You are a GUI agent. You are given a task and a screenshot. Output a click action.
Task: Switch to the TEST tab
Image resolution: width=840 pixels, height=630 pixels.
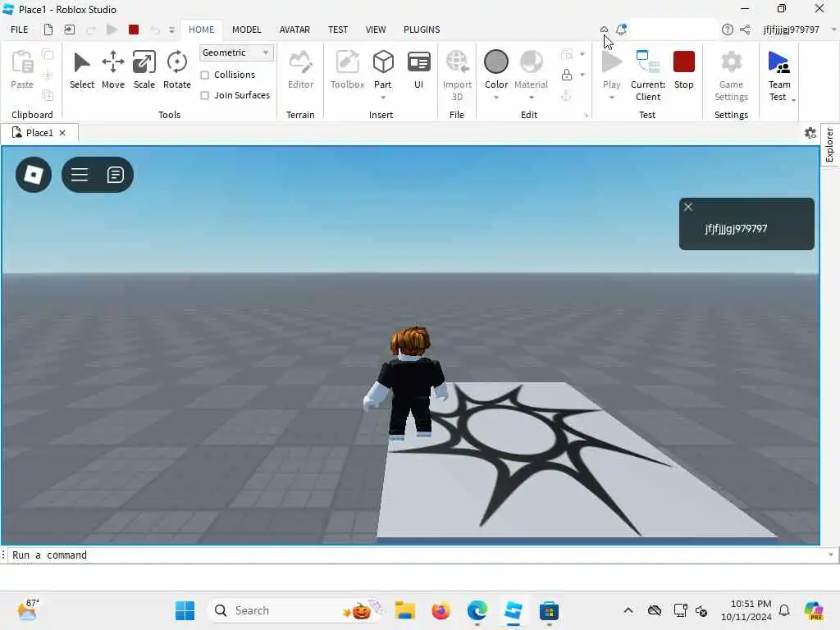click(x=338, y=30)
